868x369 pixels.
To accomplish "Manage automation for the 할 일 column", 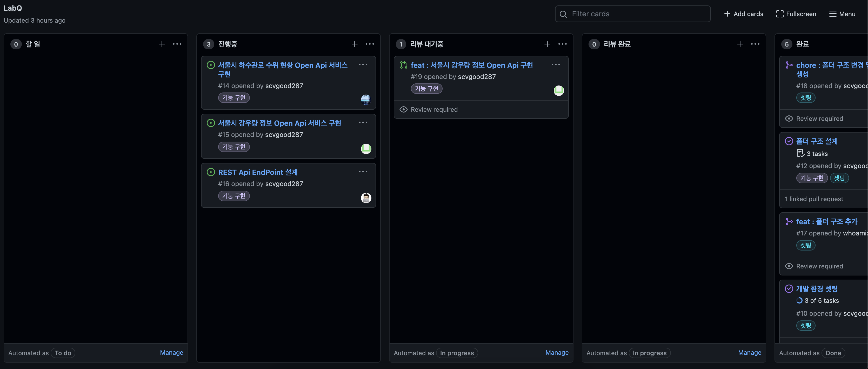I will [x=171, y=352].
